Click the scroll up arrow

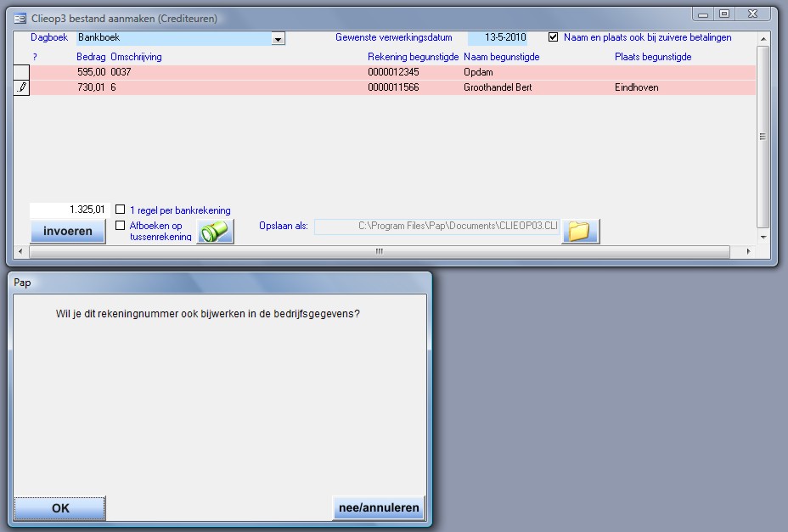[x=763, y=39]
